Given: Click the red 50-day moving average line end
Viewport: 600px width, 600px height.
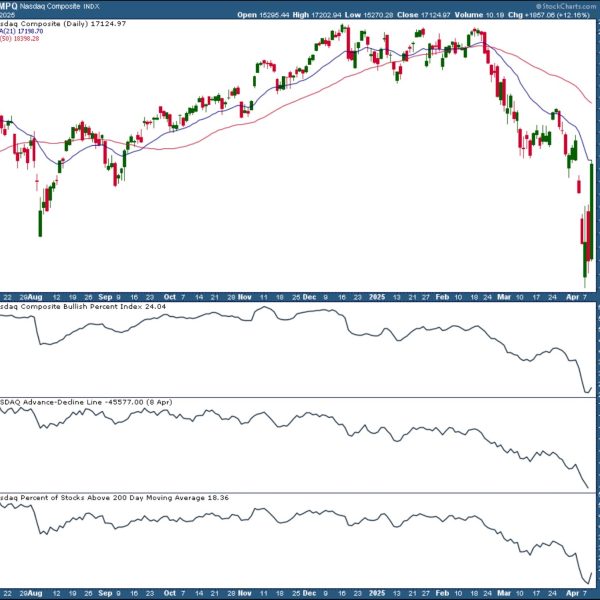Looking at the screenshot, I should 591,102.
